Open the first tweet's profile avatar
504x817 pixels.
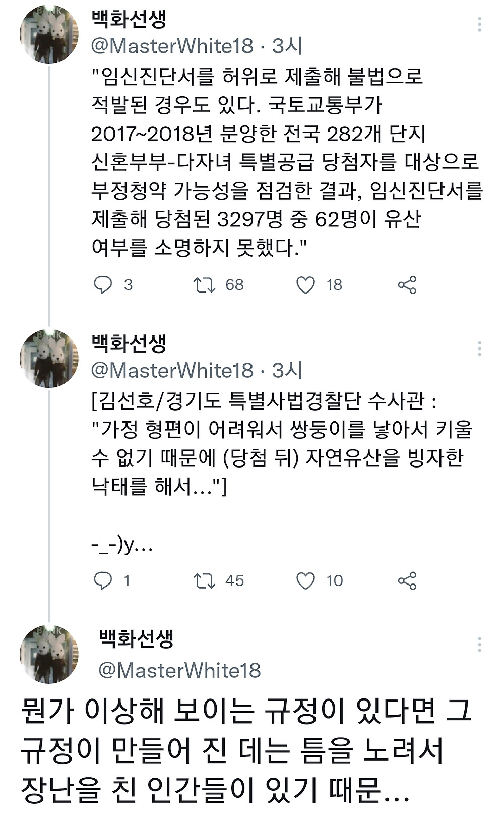pyautogui.click(x=49, y=34)
